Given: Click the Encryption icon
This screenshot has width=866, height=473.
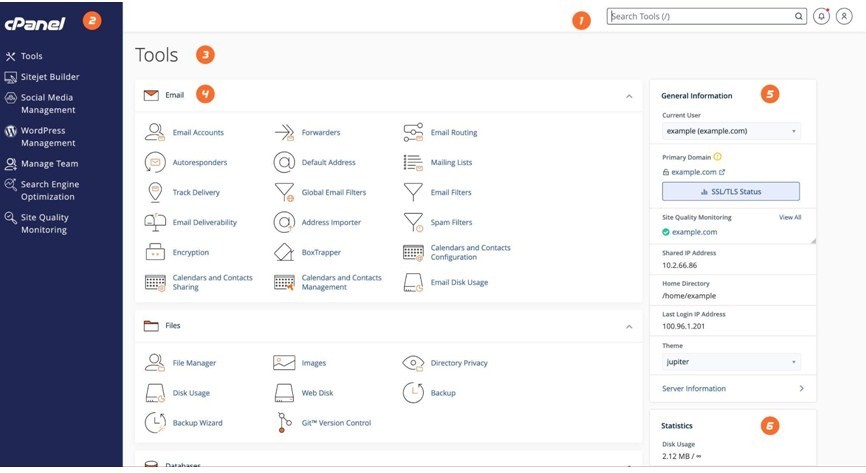Looking at the screenshot, I should (x=155, y=252).
